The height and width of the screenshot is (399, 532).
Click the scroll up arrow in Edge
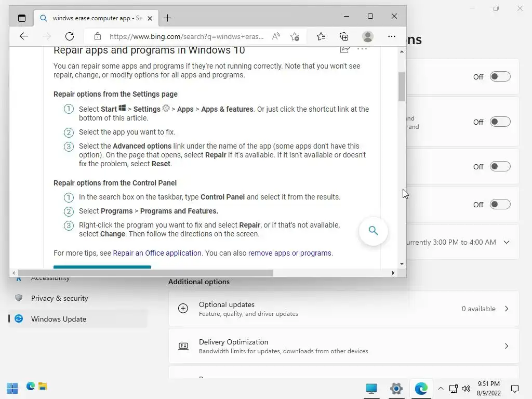click(402, 51)
